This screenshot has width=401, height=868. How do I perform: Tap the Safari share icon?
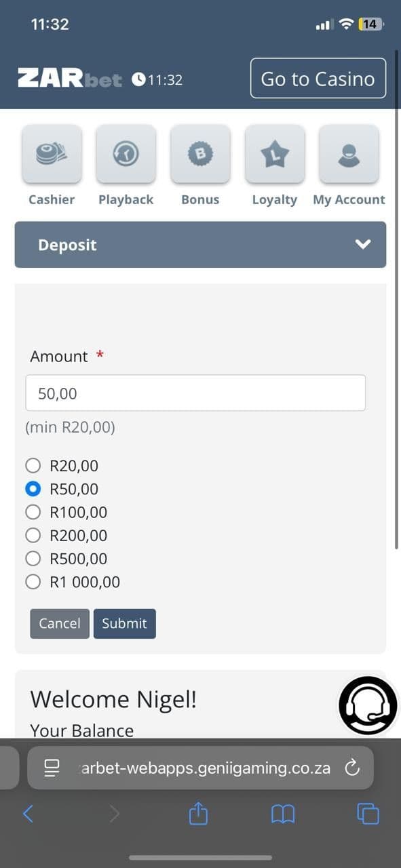coord(197,813)
